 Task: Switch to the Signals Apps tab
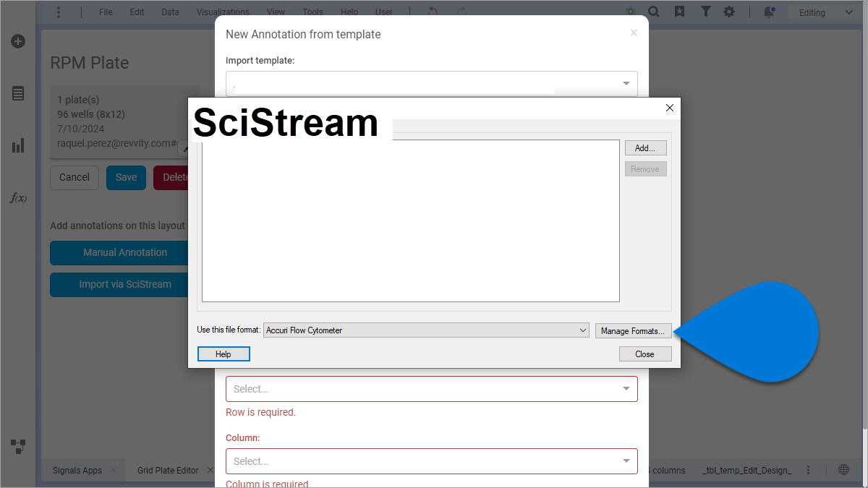pos(77,470)
